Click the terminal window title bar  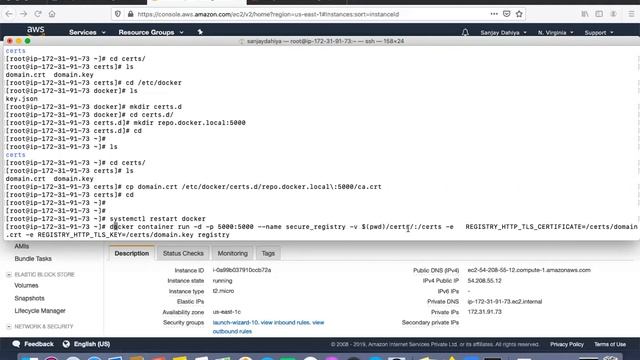[322, 41]
